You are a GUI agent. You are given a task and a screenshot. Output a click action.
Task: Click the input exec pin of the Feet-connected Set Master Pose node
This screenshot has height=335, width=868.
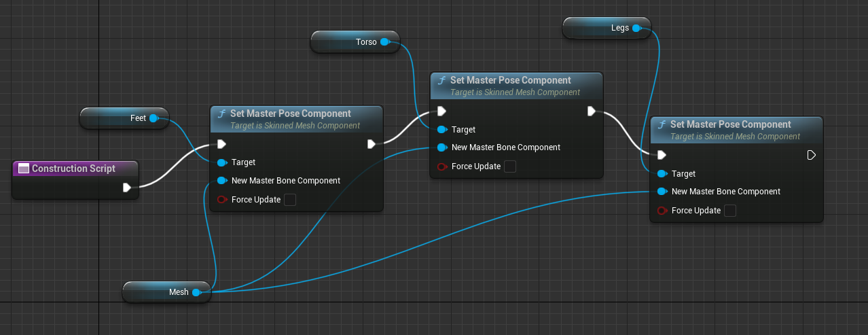pos(221,144)
